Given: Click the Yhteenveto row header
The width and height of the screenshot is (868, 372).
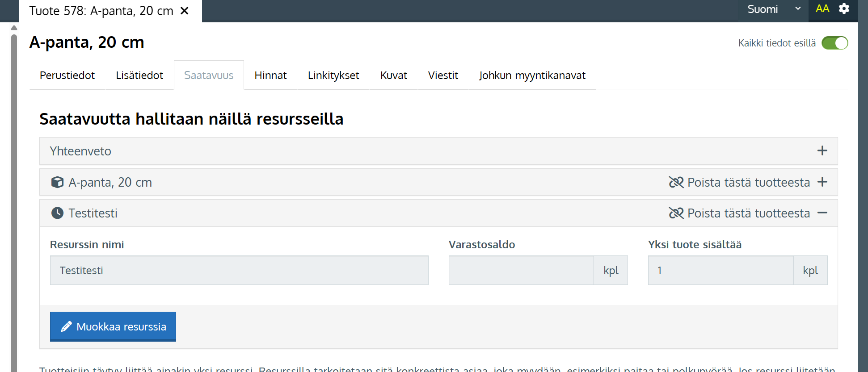Looking at the screenshot, I should click(438, 151).
